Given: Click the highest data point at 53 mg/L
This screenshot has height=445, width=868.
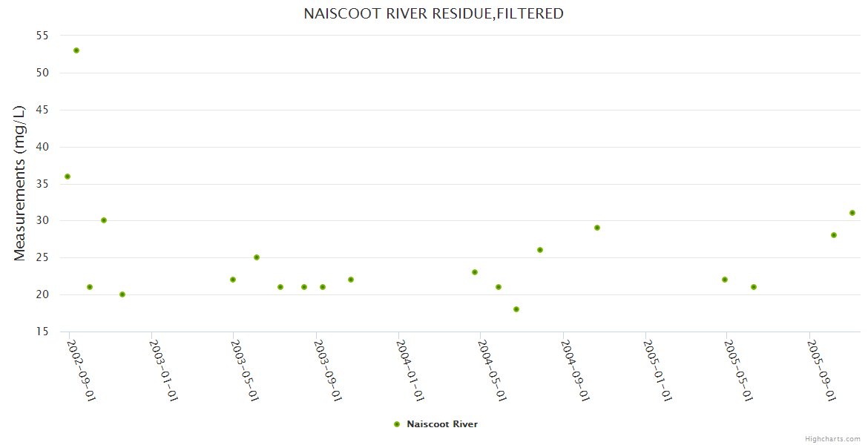Looking at the screenshot, I should 76,50.
